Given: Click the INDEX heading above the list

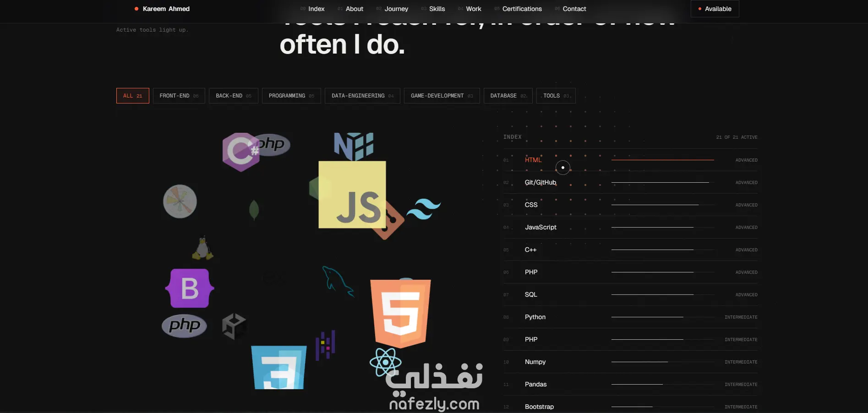Looking at the screenshot, I should pos(512,137).
